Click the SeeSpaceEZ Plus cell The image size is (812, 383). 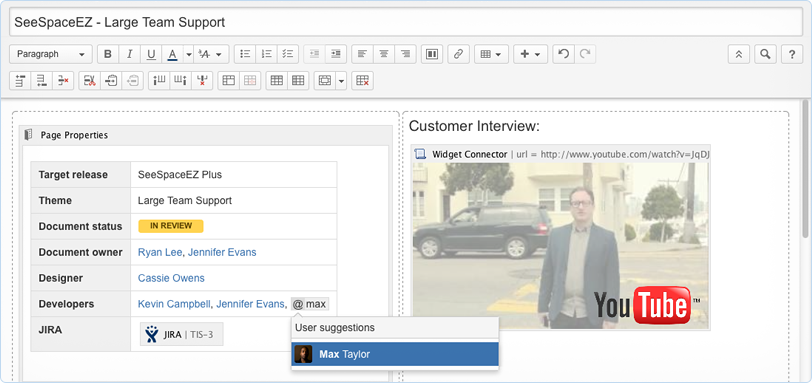pos(234,175)
